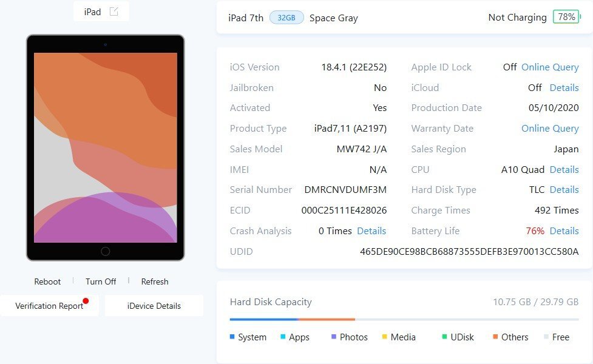The width and height of the screenshot is (593, 364).
Task: Click the Not Charging status text
Action: (517, 18)
